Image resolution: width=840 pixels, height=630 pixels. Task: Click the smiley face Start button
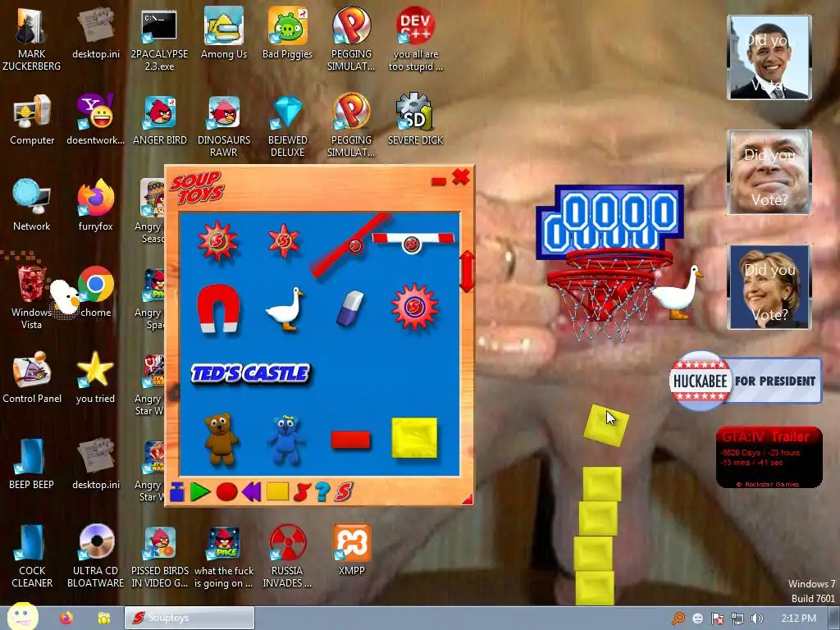tap(22, 616)
